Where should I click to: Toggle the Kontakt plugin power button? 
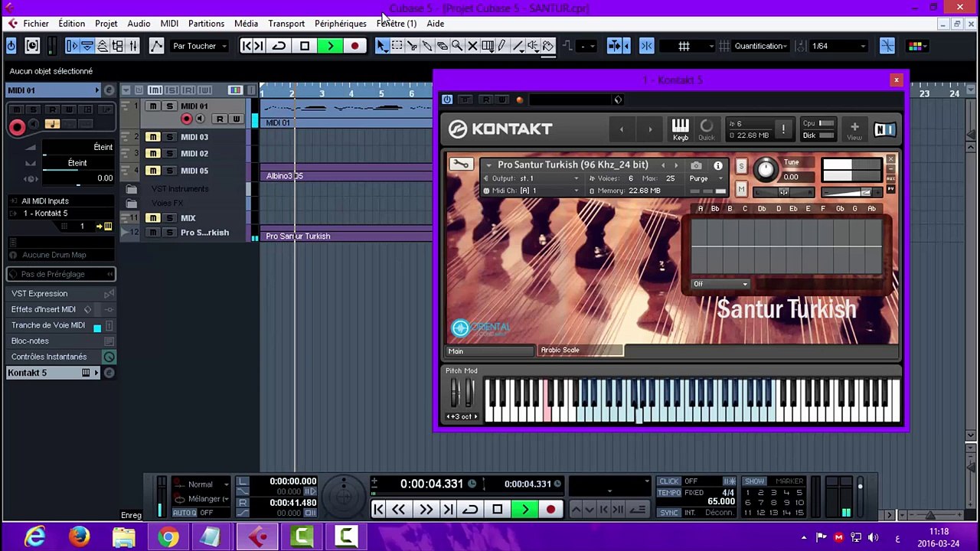(447, 99)
